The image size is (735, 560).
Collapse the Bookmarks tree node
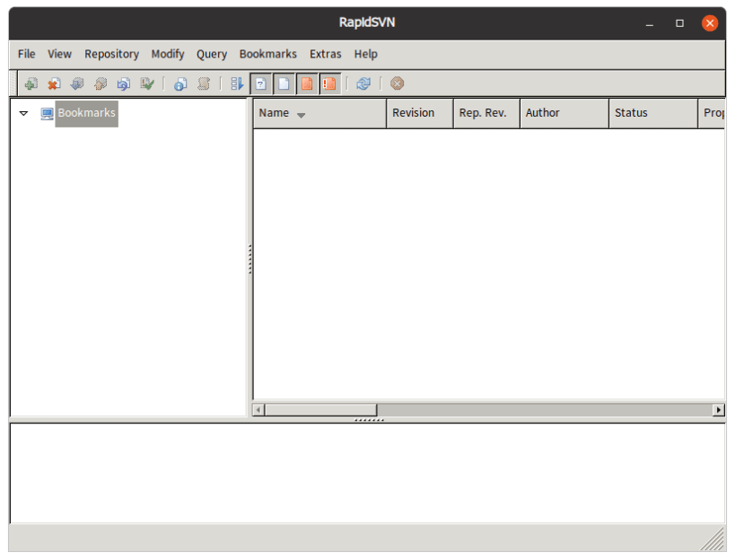[x=23, y=113]
